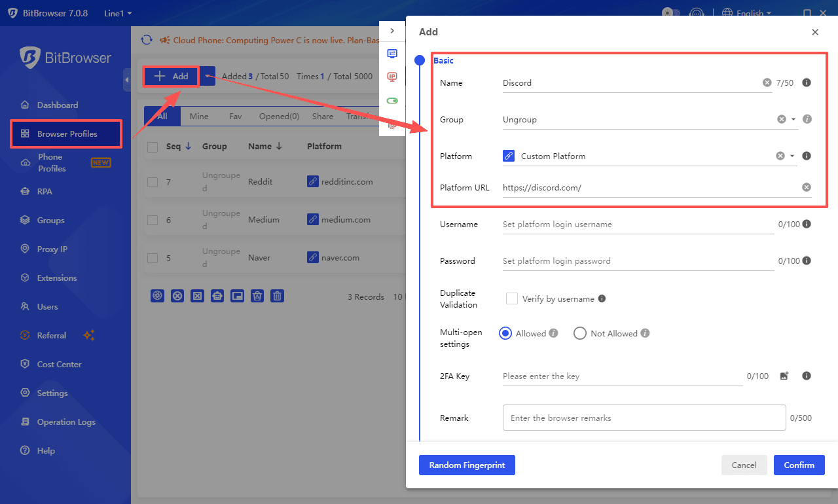Viewport: 838px width, 504px height.
Task: Click the image upload icon beside 2FA Key
Action: tap(784, 376)
